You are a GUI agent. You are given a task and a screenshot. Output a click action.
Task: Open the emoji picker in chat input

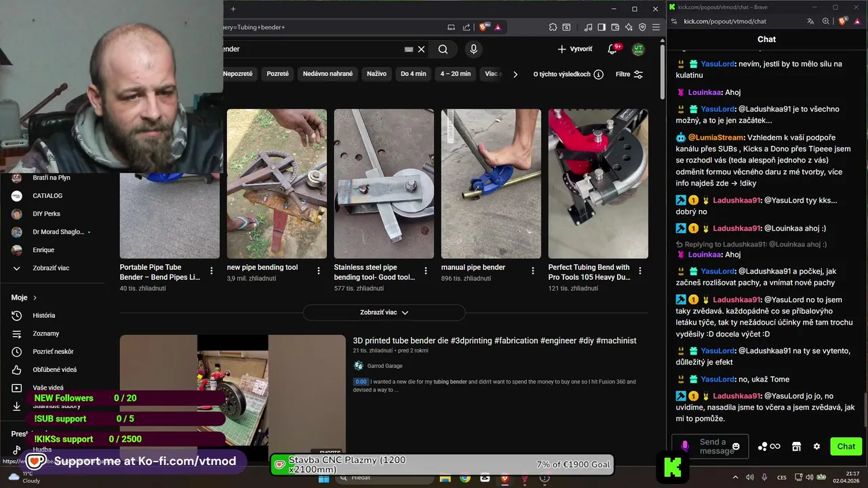(x=736, y=447)
